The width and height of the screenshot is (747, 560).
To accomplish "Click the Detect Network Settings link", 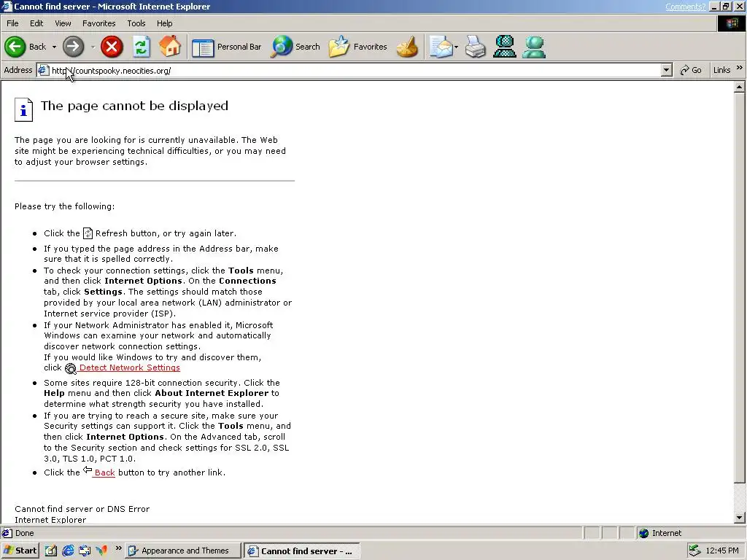I will tap(130, 367).
